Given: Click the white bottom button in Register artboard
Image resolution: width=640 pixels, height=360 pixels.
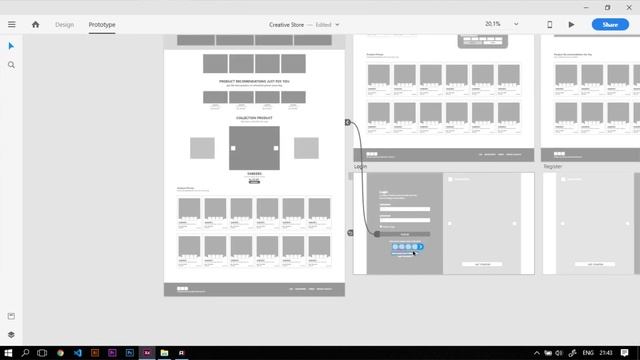Looking at the screenshot, I should coord(595,264).
